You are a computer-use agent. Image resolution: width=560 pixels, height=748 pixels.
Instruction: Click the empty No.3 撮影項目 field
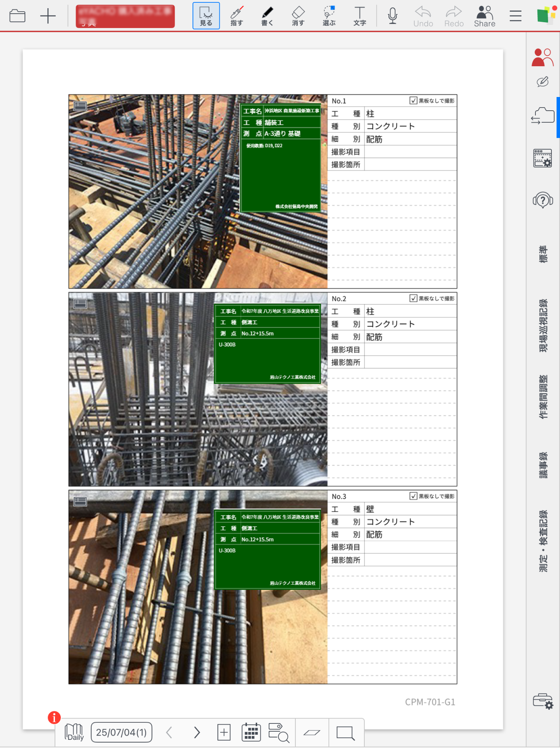click(x=410, y=547)
